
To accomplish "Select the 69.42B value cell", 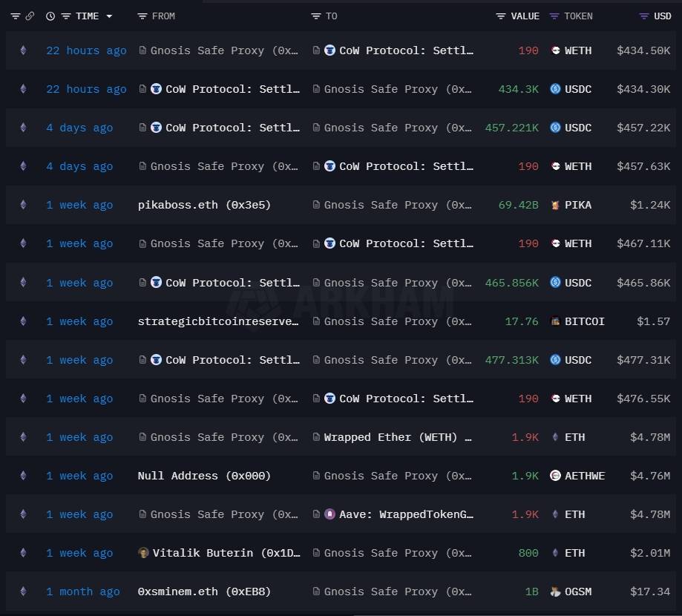I will pyautogui.click(x=518, y=205).
